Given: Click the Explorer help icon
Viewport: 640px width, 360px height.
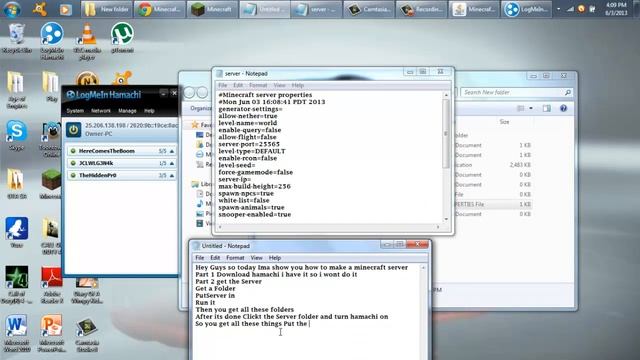Looking at the screenshot, I should 563,108.
